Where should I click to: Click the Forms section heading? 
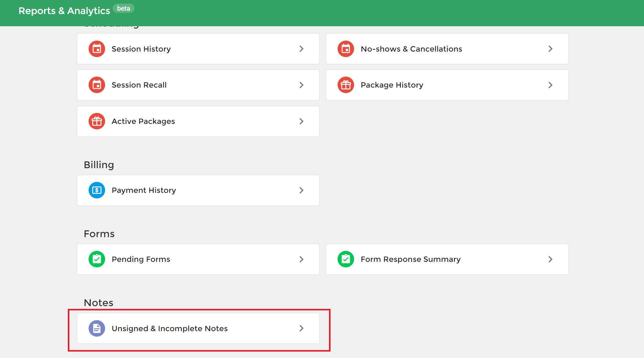99,234
